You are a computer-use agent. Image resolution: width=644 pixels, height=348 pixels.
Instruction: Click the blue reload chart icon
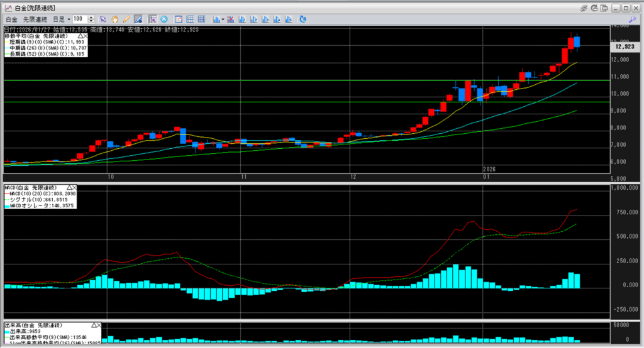303,19
